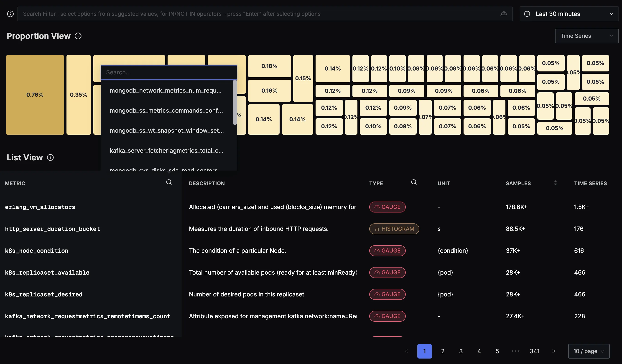
Task: Open the info icon beside List View
Action: pos(50,157)
